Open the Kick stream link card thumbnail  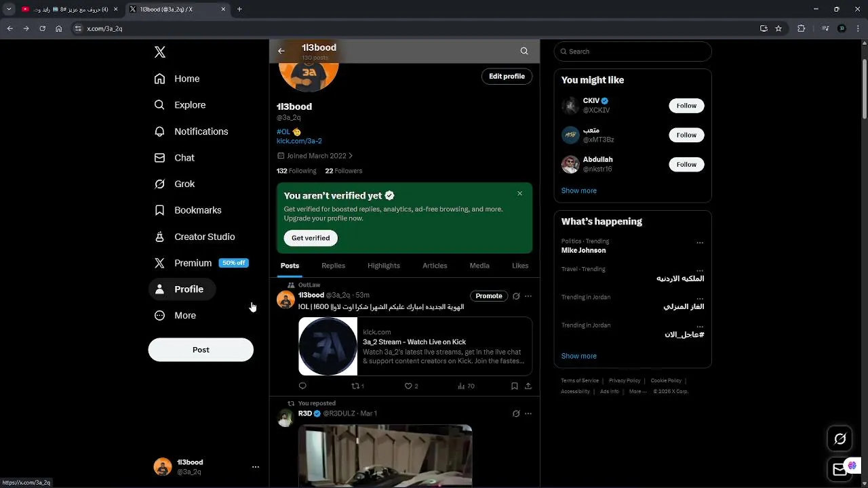click(x=328, y=346)
